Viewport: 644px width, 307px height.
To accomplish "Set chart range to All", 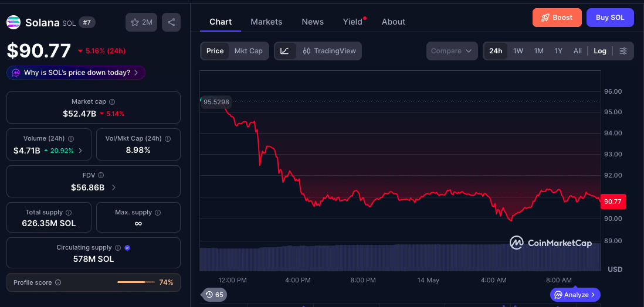I will [578, 51].
